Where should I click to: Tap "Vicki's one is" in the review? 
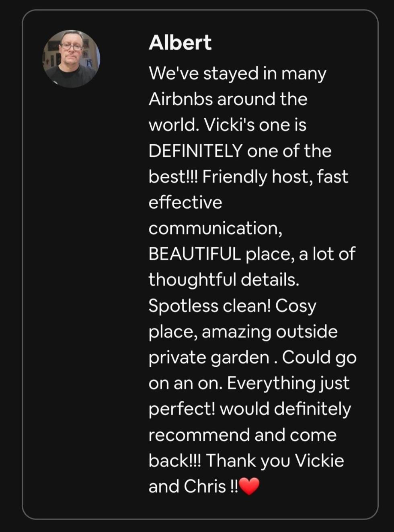tap(255, 125)
